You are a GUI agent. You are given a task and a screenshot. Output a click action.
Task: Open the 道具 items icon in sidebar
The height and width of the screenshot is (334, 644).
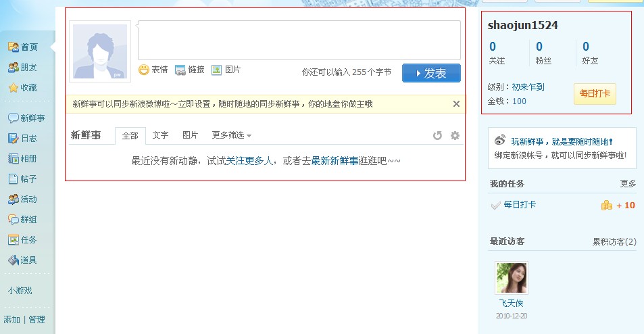click(x=13, y=260)
